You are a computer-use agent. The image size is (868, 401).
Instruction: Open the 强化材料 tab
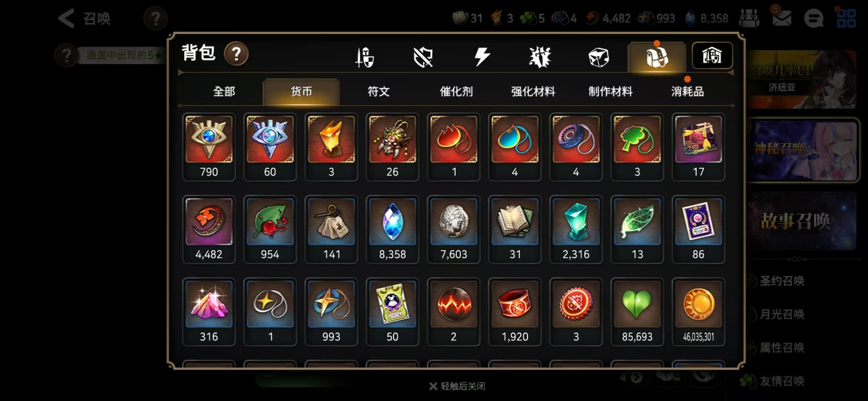(x=533, y=91)
